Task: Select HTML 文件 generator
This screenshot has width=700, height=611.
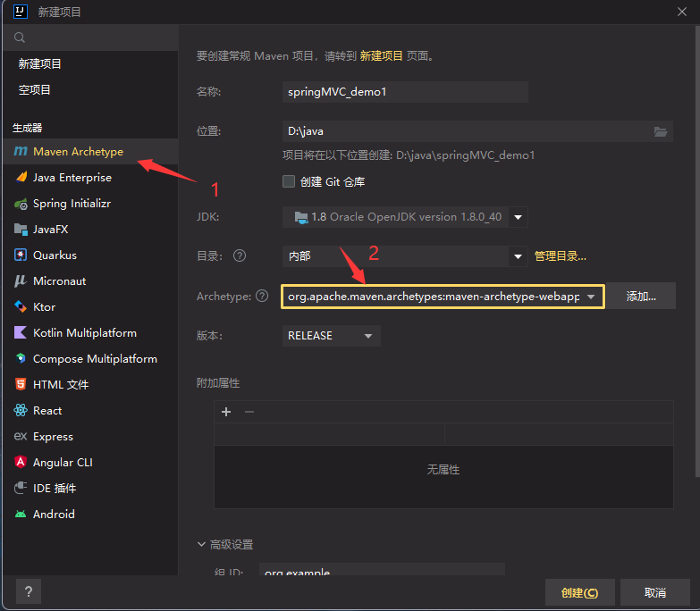Action: (x=90, y=384)
